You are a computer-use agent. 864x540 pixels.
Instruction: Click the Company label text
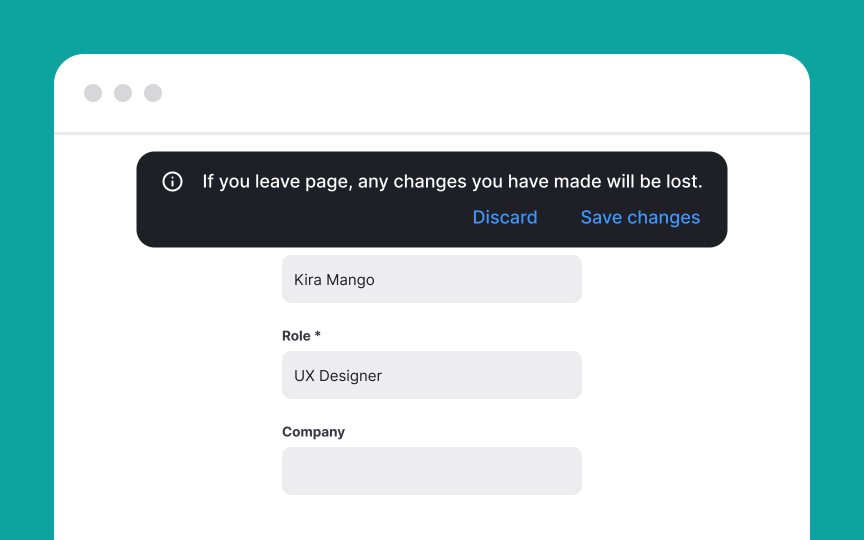tap(314, 432)
